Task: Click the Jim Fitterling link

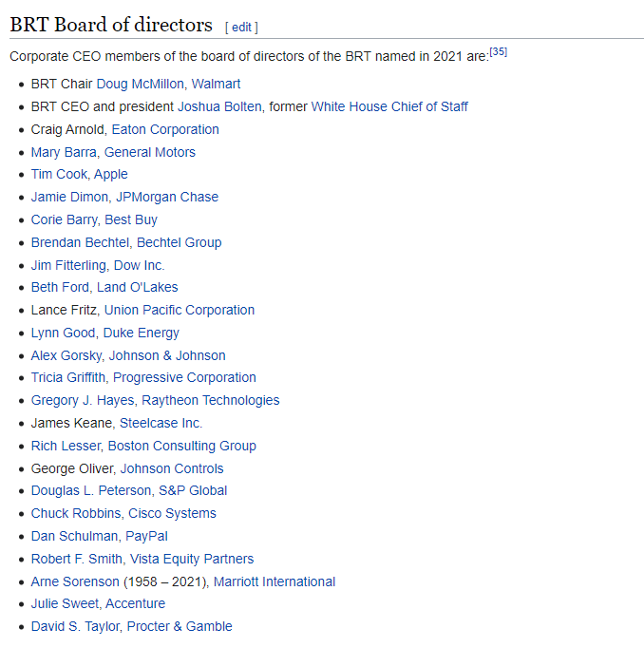Action: (68, 265)
